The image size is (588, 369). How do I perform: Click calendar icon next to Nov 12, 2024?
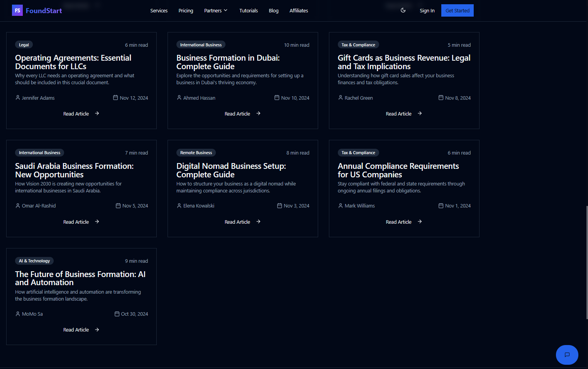point(115,98)
